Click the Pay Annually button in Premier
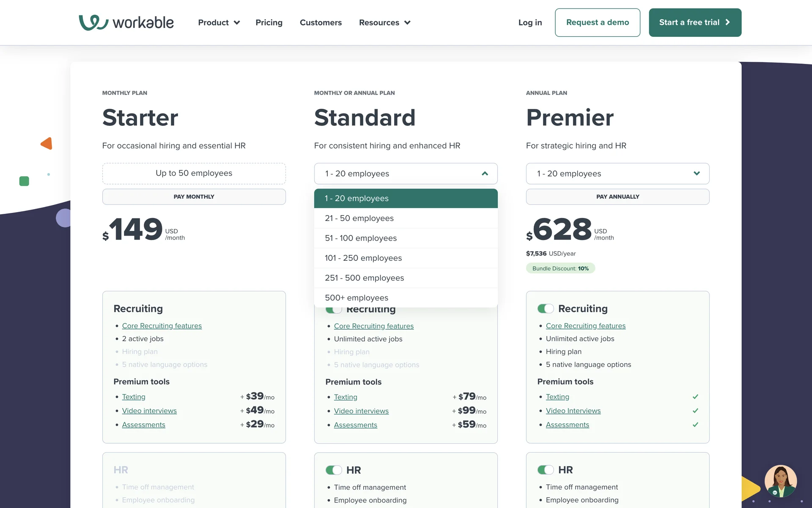 (x=617, y=197)
